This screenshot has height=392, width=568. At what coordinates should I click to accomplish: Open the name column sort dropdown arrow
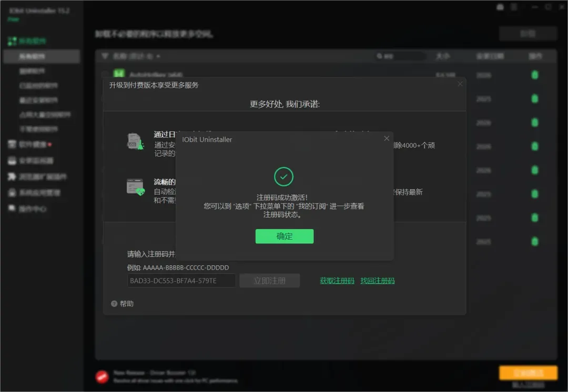tap(158, 56)
